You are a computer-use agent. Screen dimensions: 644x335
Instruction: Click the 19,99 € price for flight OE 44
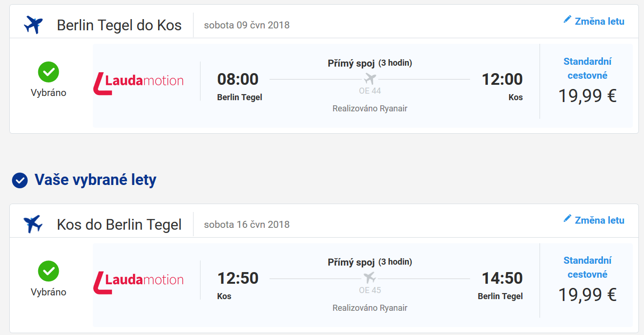click(x=588, y=96)
